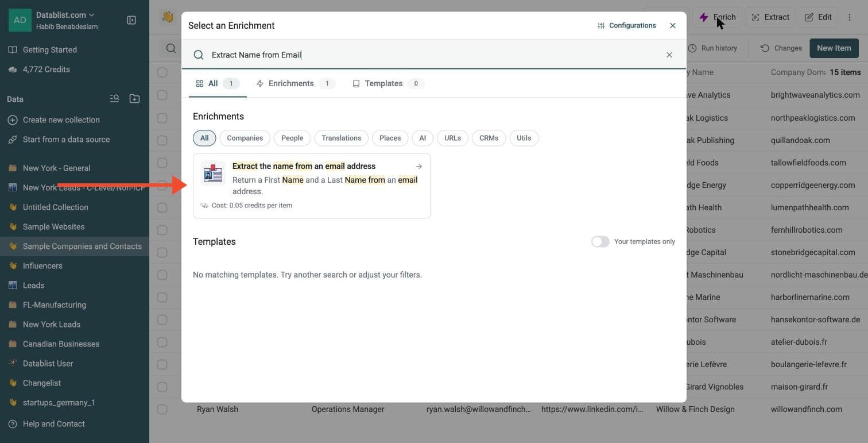Switch to the Templates tab

[x=388, y=83]
